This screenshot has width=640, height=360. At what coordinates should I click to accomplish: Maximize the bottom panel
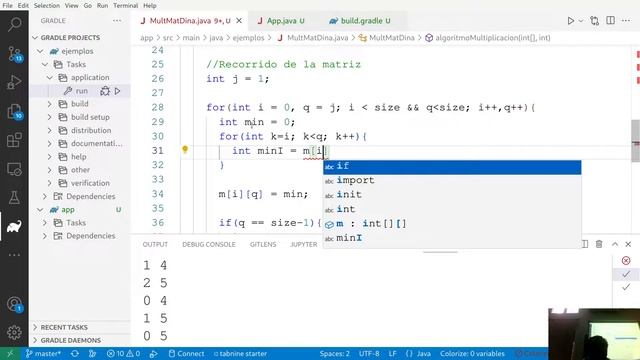coord(615,244)
